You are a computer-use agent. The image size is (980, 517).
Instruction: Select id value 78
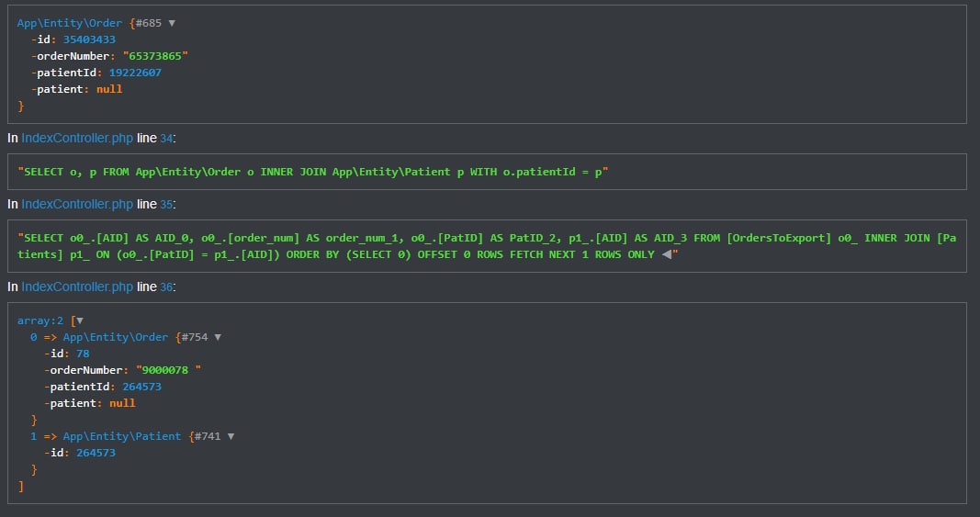pyautogui.click(x=84, y=354)
